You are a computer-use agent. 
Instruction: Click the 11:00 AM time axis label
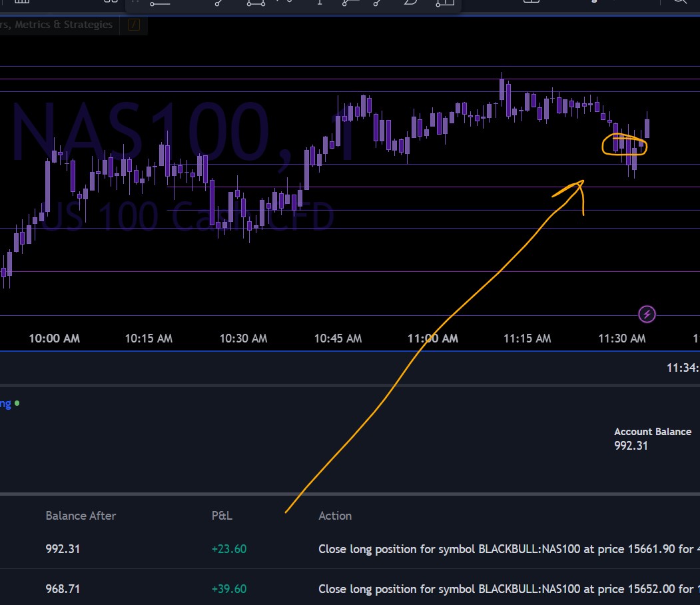pos(433,338)
